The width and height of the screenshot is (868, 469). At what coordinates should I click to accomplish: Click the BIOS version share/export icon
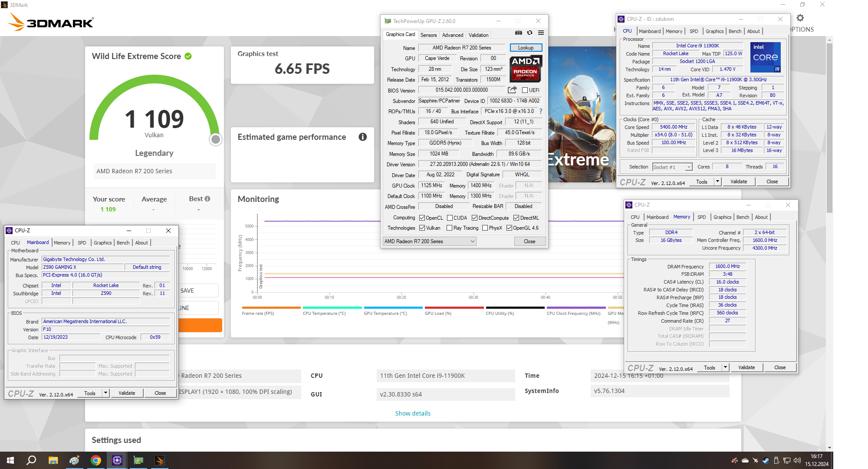coord(513,90)
